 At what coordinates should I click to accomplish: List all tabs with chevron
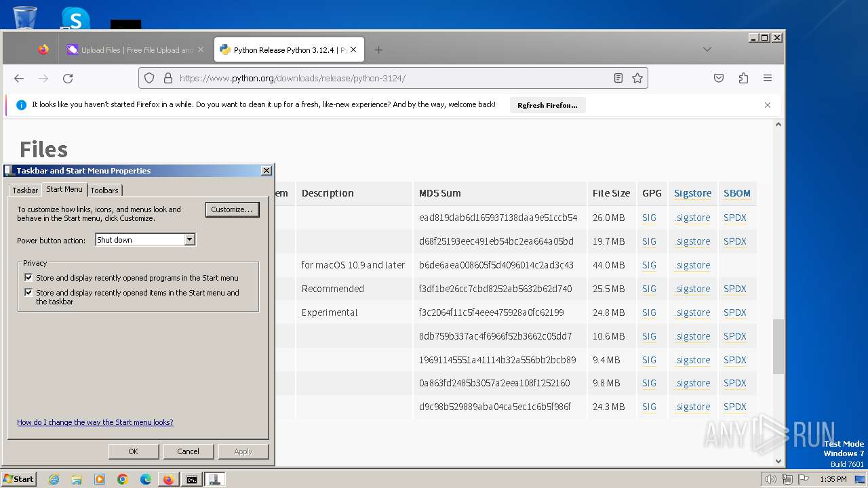(x=707, y=49)
